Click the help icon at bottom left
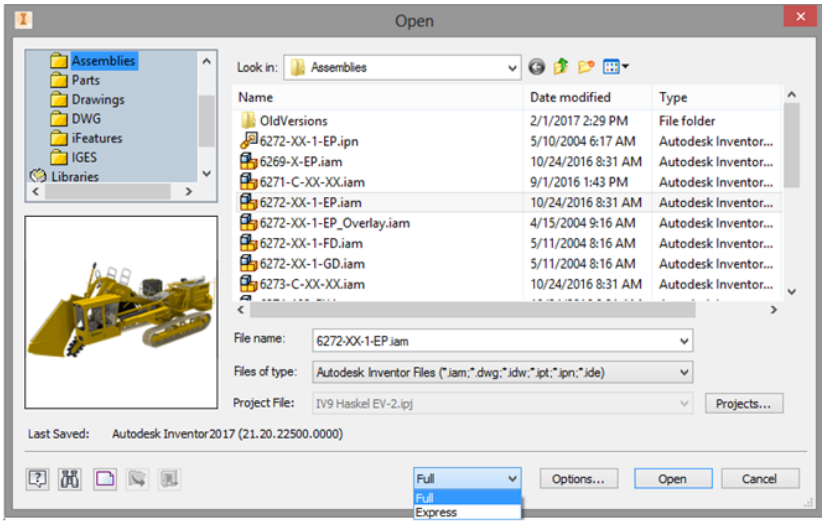The width and height of the screenshot is (826, 522). tap(37, 479)
